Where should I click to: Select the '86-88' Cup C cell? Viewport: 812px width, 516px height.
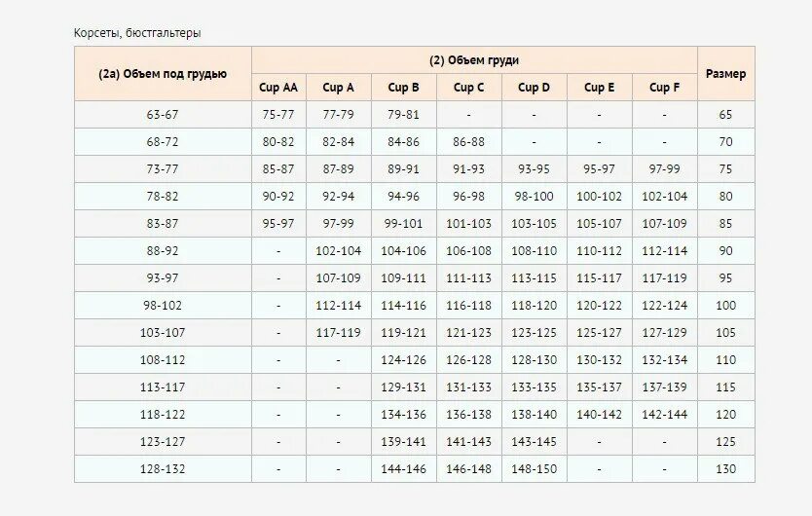point(468,142)
